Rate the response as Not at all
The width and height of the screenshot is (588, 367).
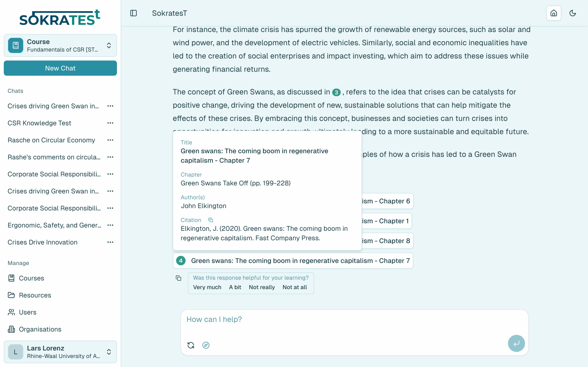[295, 287]
